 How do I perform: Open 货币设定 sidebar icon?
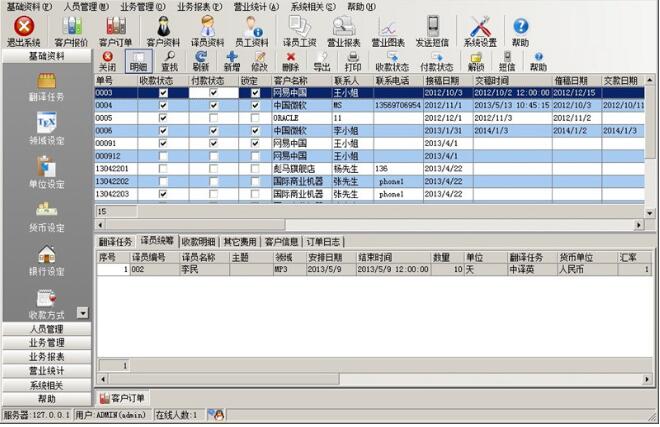[x=46, y=216]
